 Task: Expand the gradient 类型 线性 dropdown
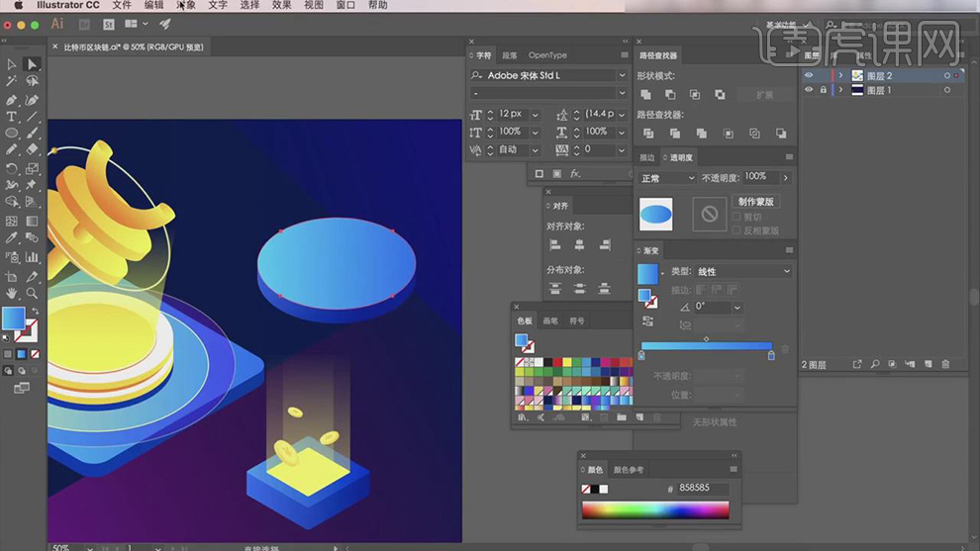[x=742, y=271]
